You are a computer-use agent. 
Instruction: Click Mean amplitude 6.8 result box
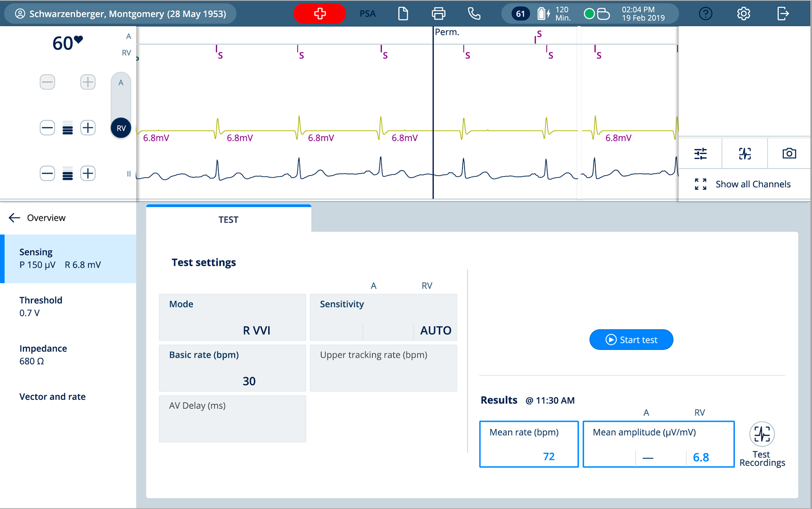(x=658, y=444)
